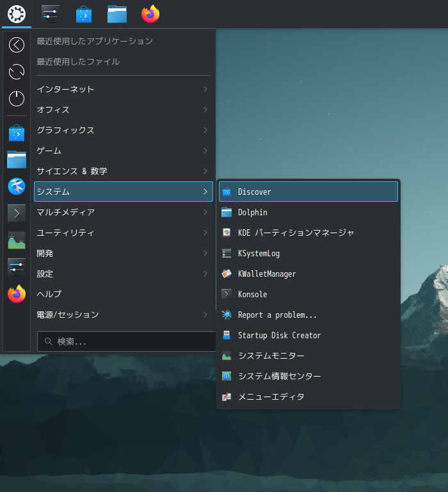Select KSystemLog in the submenu
Screen dimensions: 448x492
click(308, 253)
